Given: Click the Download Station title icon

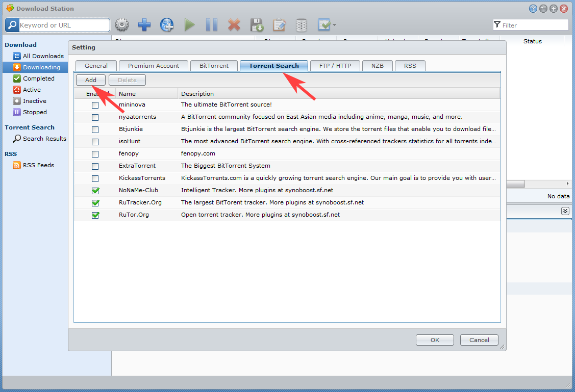Looking at the screenshot, I should pos(10,8).
